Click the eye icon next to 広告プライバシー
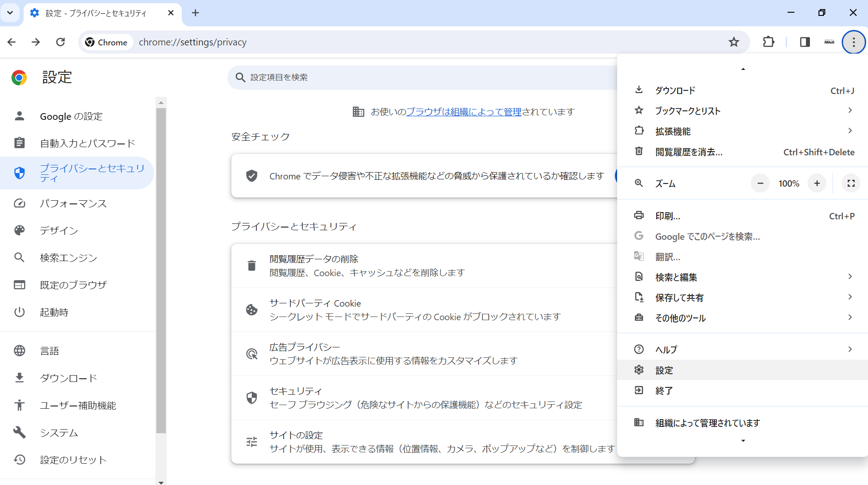The image size is (868, 485). coord(252,354)
